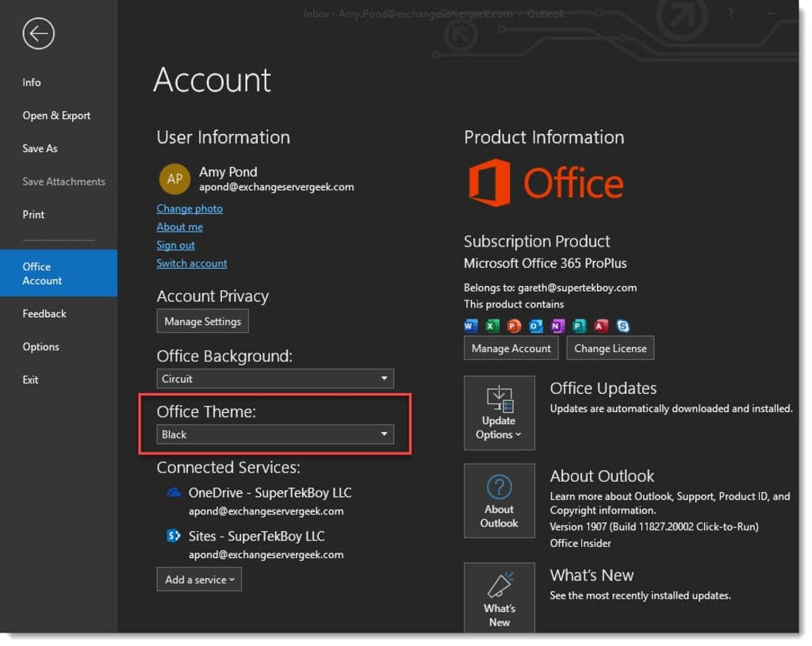Click the Skype for Business icon
812x646 pixels.
tap(623, 326)
